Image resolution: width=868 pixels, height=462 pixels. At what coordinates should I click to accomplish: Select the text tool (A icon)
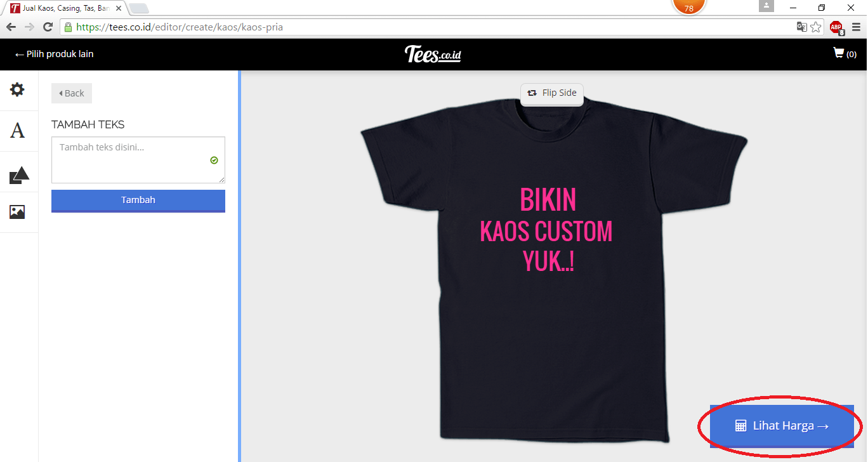[19, 130]
